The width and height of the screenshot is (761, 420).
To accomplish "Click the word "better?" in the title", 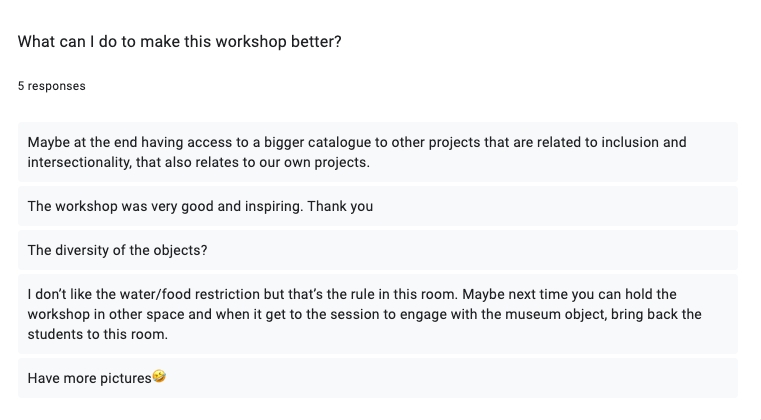I will [316, 42].
